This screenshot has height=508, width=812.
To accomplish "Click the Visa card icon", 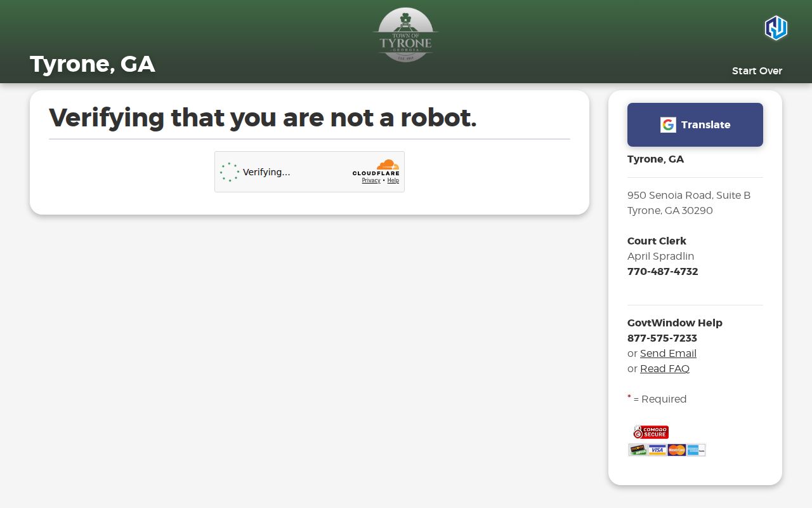I will pyautogui.click(x=657, y=450).
